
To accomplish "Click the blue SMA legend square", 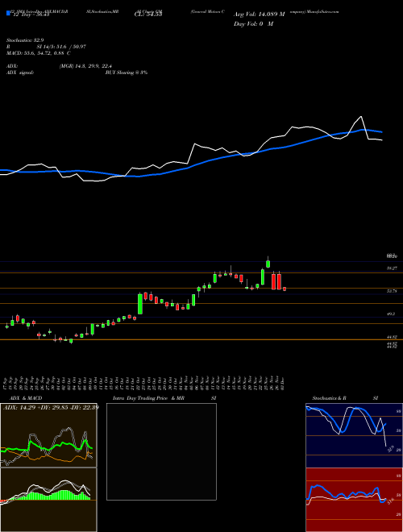I will pyautogui.click(x=8, y=14).
